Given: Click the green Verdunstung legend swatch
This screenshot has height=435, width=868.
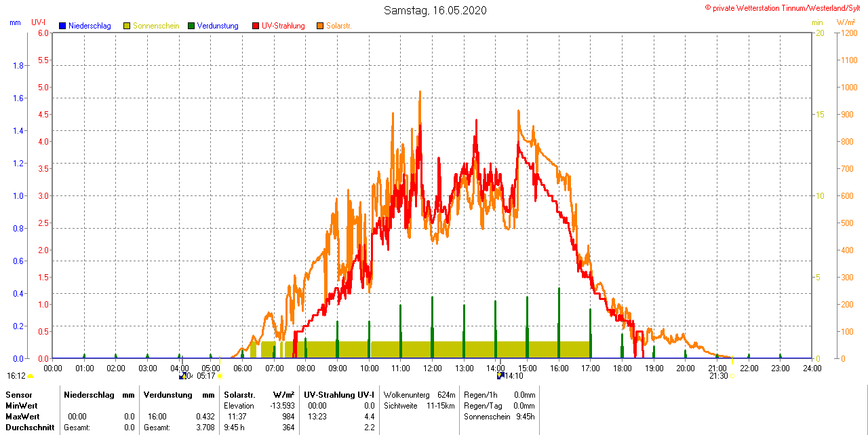Looking at the screenshot, I should 191,26.
